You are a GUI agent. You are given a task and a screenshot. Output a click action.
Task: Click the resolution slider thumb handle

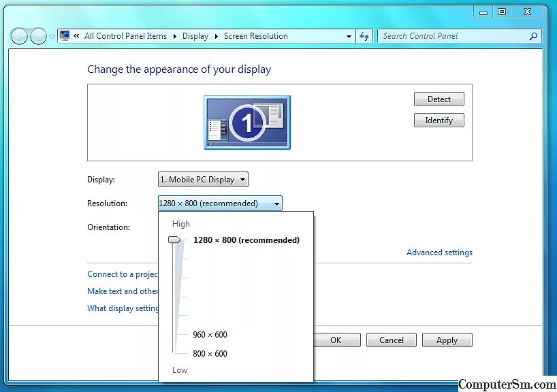pyautogui.click(x=174, y=240)
